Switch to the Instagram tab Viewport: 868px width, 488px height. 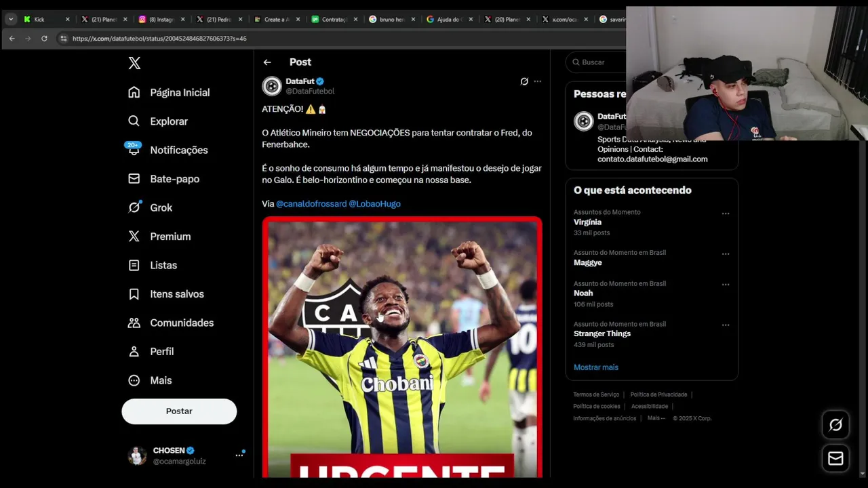click(161, 20)
